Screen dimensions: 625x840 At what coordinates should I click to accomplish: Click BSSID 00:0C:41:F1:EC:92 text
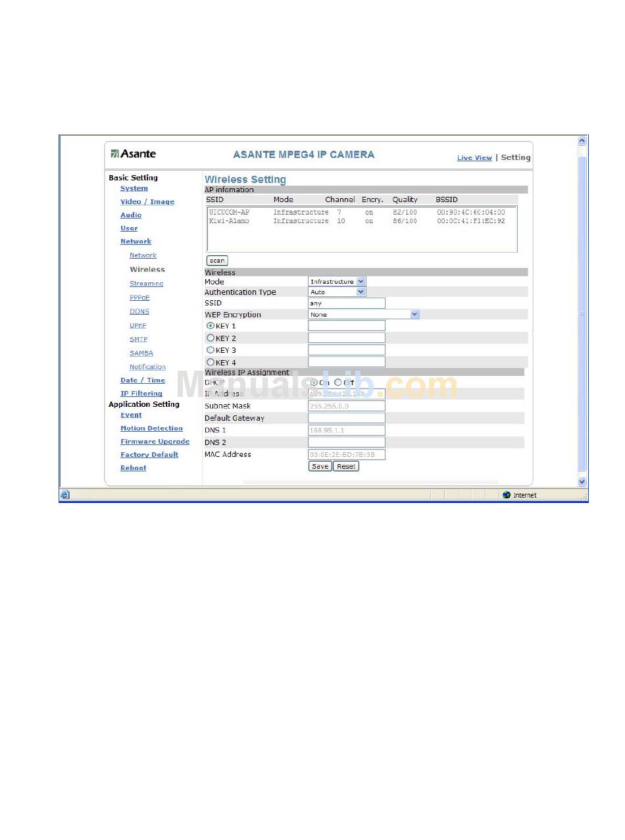(x=471, y=221)
